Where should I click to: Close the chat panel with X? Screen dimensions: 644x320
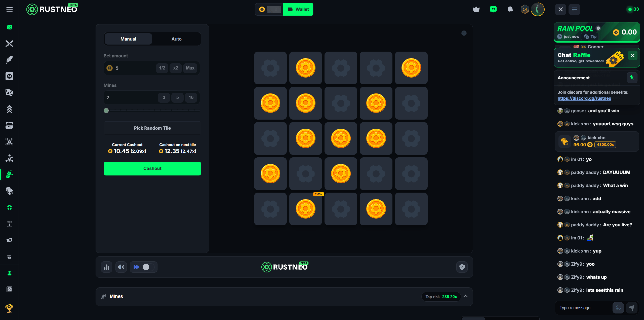[x=561, y=10]
